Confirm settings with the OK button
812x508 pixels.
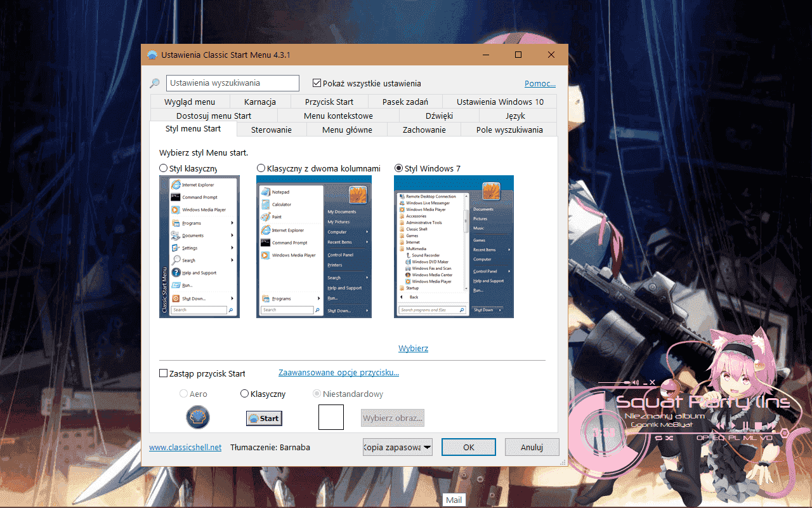(x=469, y=447)
